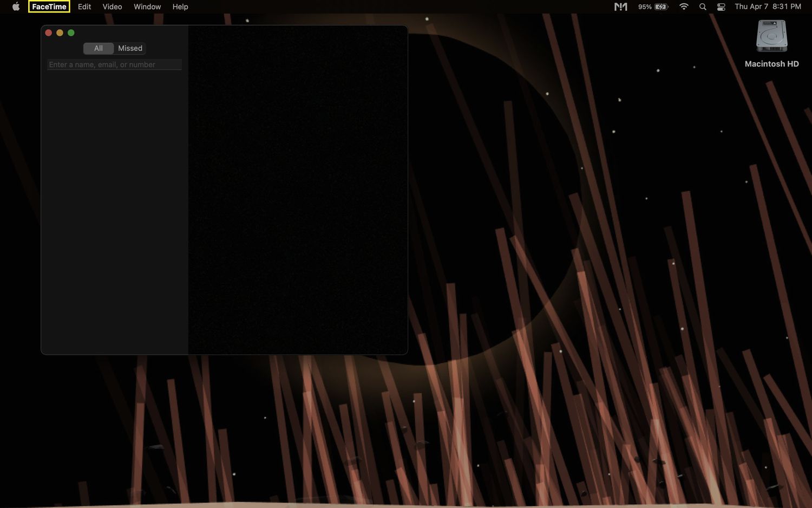This screenshot has width=812, height=508.
Task: Minimize the FaceTime window with yellow button
Action: (60, 32)
